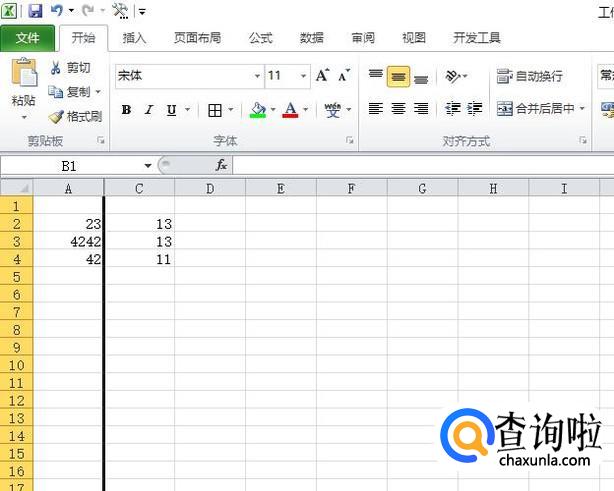Open the undo history dropdown arrow
The height and width of the screenshot is (491, 614).
point(71,11)
